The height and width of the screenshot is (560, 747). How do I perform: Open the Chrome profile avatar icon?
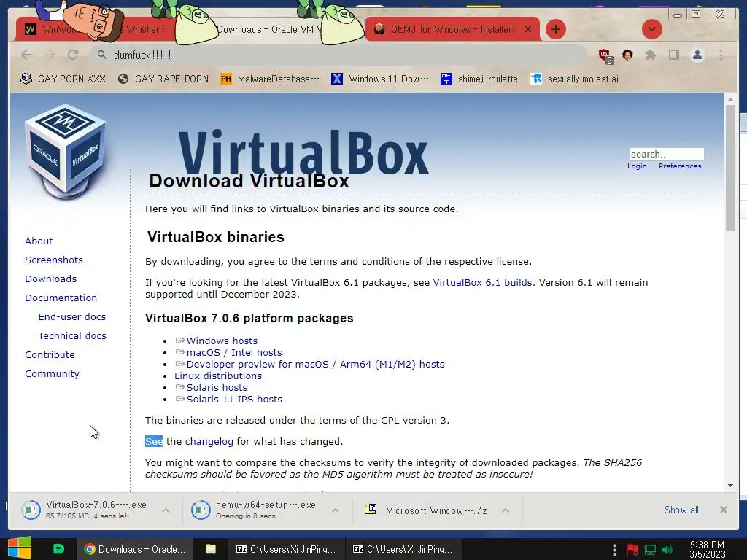[697, 55]
